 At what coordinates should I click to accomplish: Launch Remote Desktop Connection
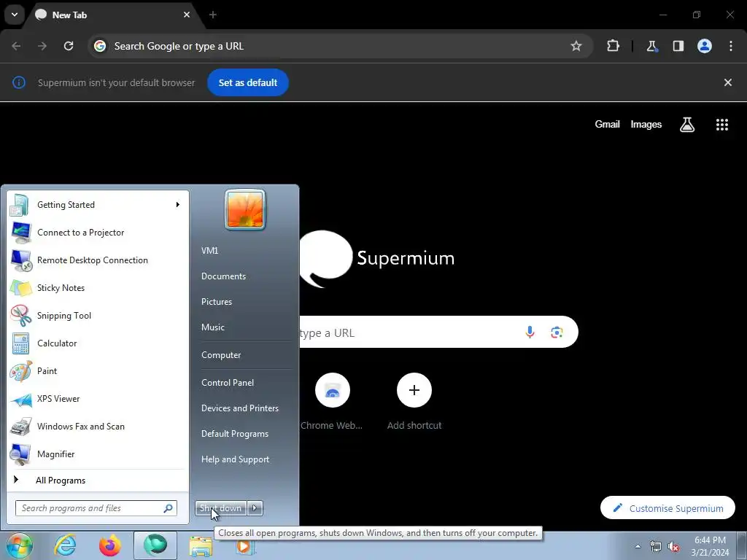tap(97, 260)
